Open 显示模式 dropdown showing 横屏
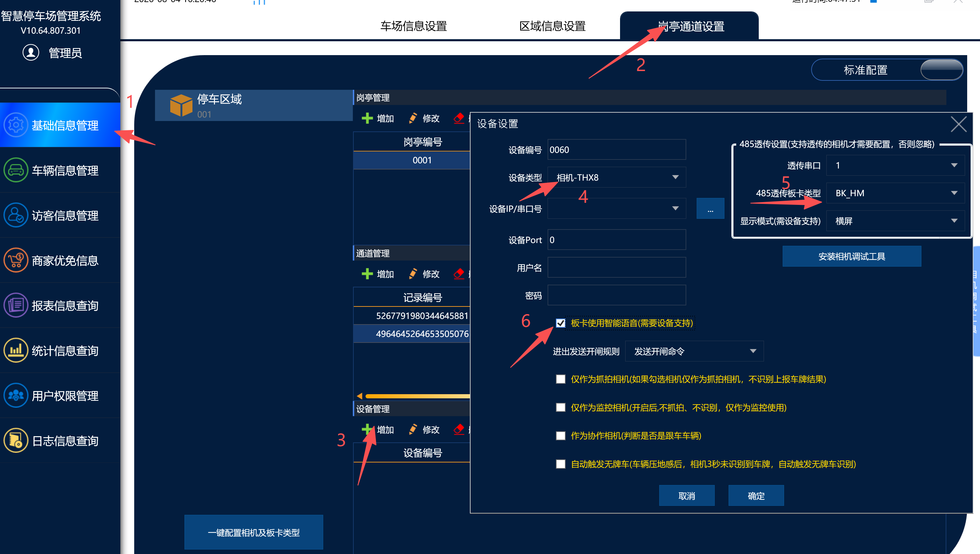 tap(896, 221)
